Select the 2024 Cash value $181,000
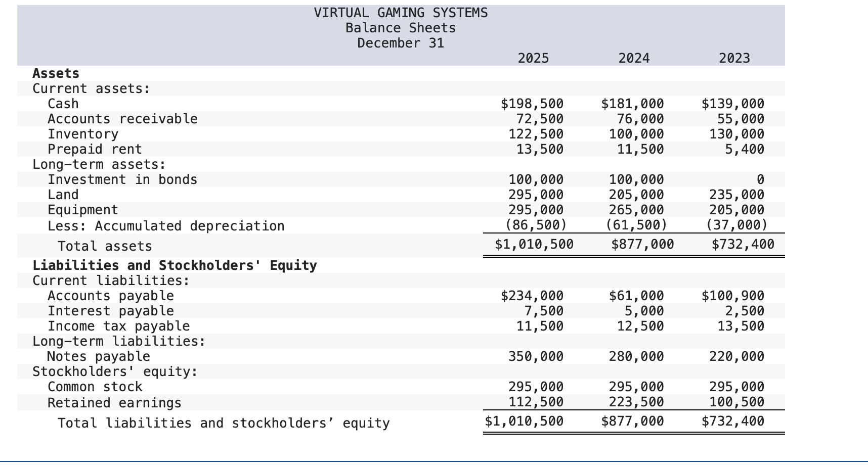The width and height of the screenshot is (868, 467). coord(633,104)
